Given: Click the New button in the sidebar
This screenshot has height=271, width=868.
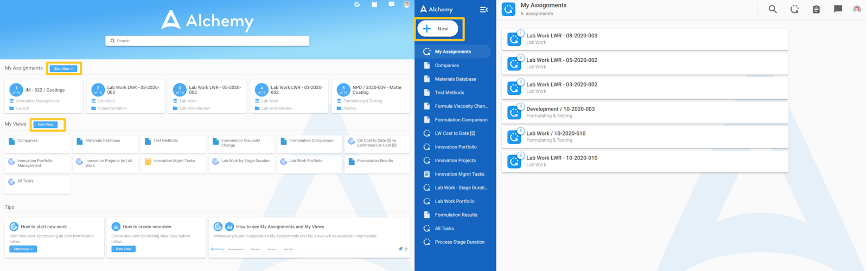Looking at the screenshot, I should 438,29.
